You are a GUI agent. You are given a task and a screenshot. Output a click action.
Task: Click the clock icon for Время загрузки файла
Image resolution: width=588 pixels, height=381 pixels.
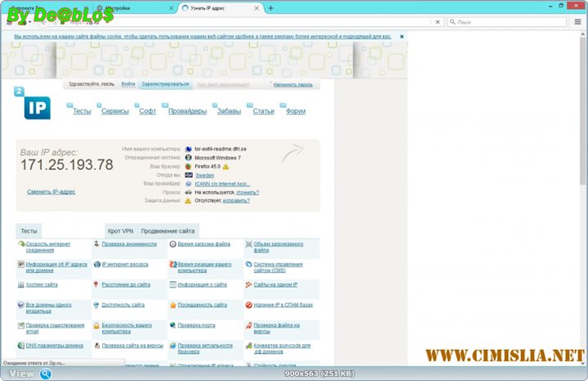(173, 244)
